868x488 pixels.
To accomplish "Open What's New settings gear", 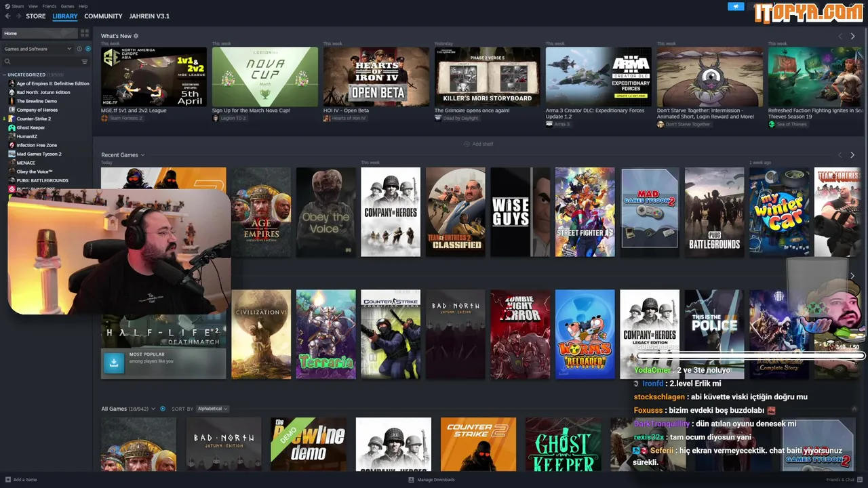I will 136,36.
